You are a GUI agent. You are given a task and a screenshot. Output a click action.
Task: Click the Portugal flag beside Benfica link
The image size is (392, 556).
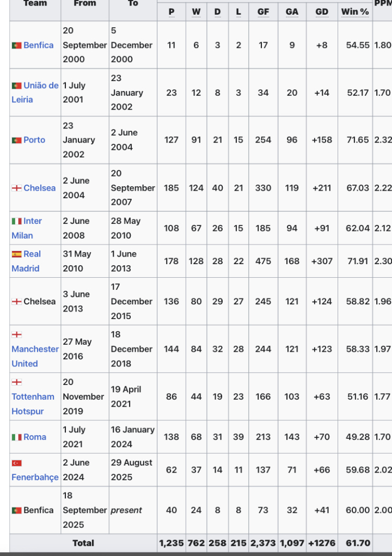(17, 45)
